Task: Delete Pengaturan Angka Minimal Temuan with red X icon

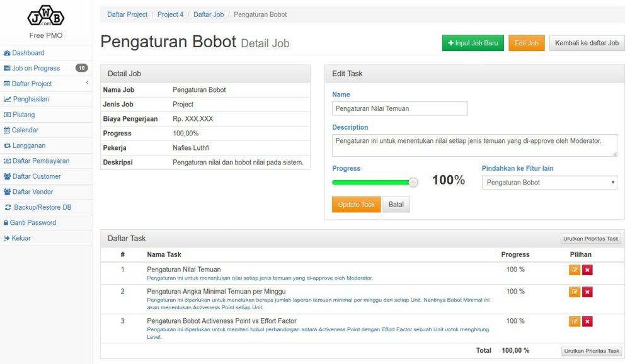Action: [x=588, y=292]
